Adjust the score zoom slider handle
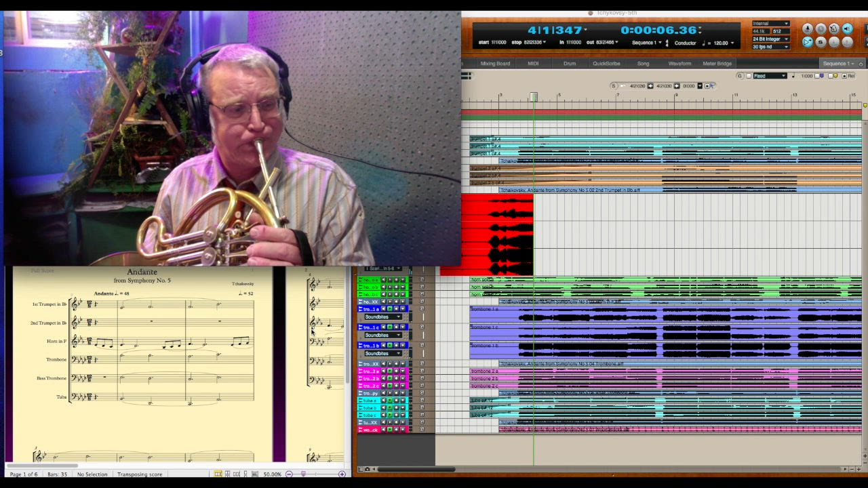The height and width of the screenshot is (488, 868). (x=303, y=474)
